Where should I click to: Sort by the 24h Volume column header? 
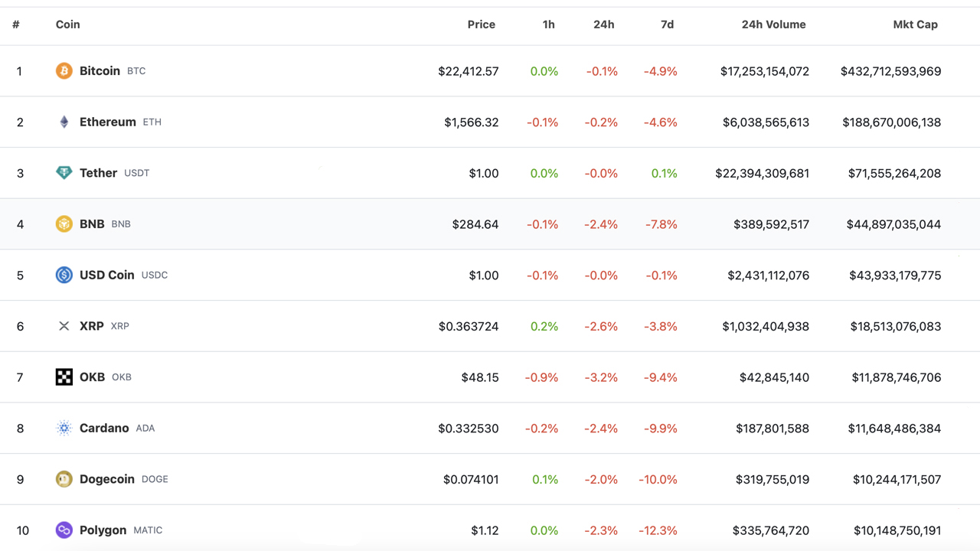coord(773,24)
